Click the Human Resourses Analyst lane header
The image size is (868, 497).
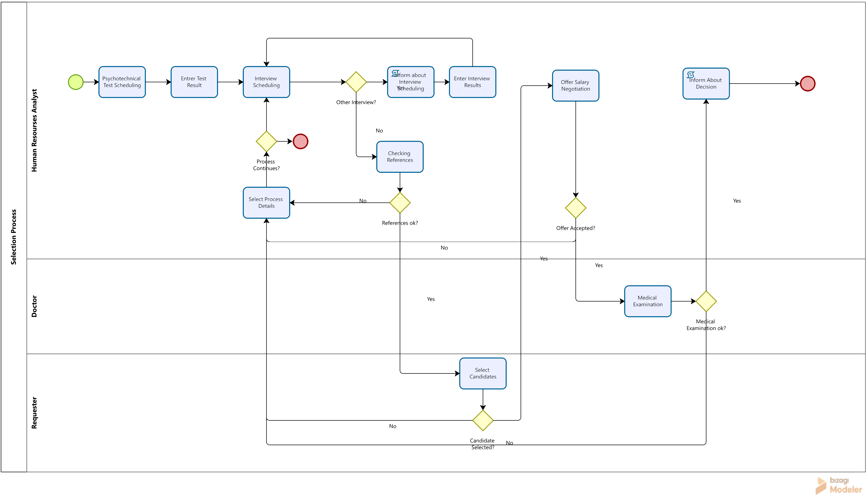tap(34, 131)
